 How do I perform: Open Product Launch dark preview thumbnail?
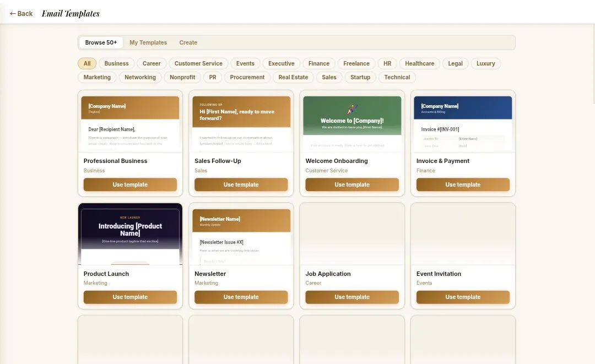point(130,234)
